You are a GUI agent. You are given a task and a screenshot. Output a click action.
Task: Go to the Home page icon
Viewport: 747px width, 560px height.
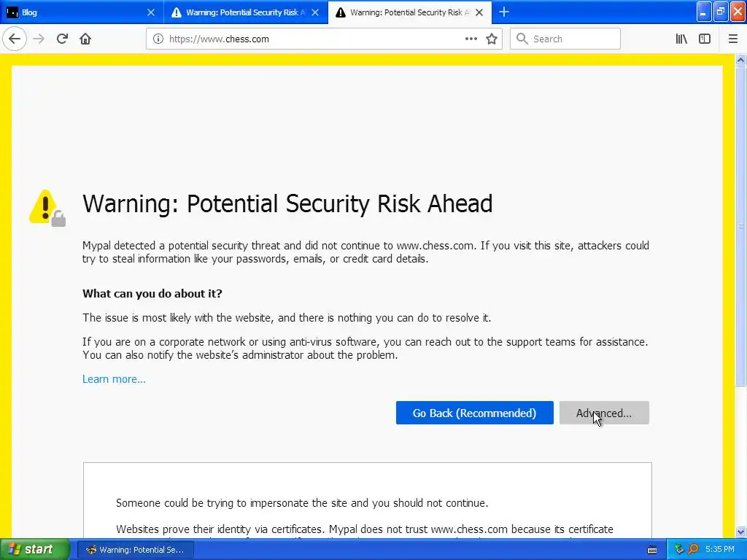[x=85, y=39]
